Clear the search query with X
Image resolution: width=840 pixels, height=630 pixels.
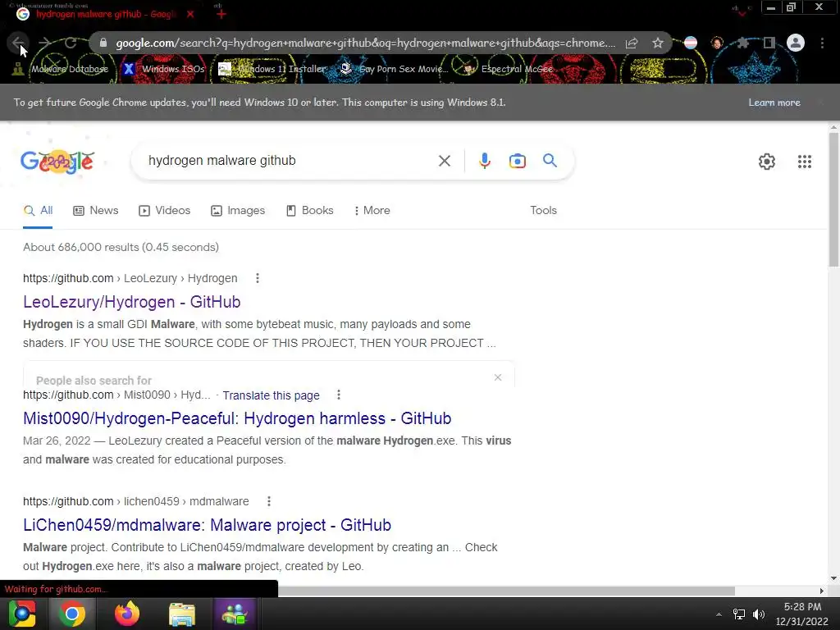[x=444, y=161]
